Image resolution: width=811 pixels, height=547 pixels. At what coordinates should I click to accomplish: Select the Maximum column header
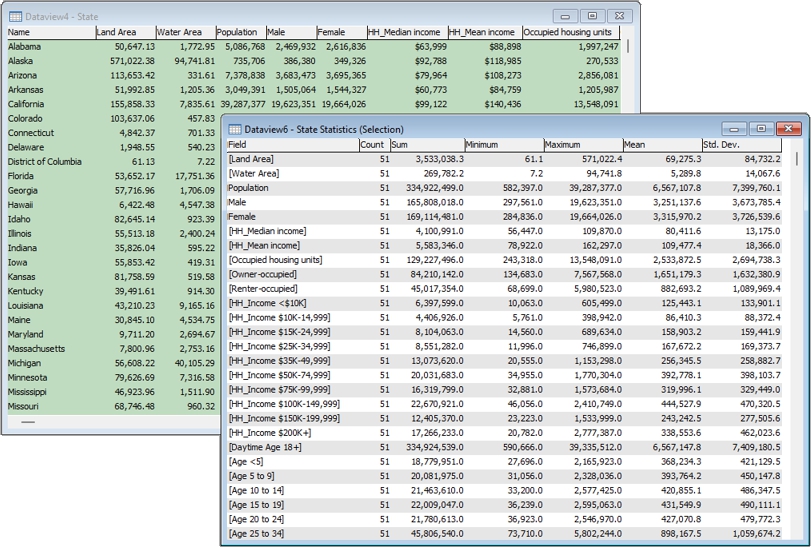coord(583,145)
